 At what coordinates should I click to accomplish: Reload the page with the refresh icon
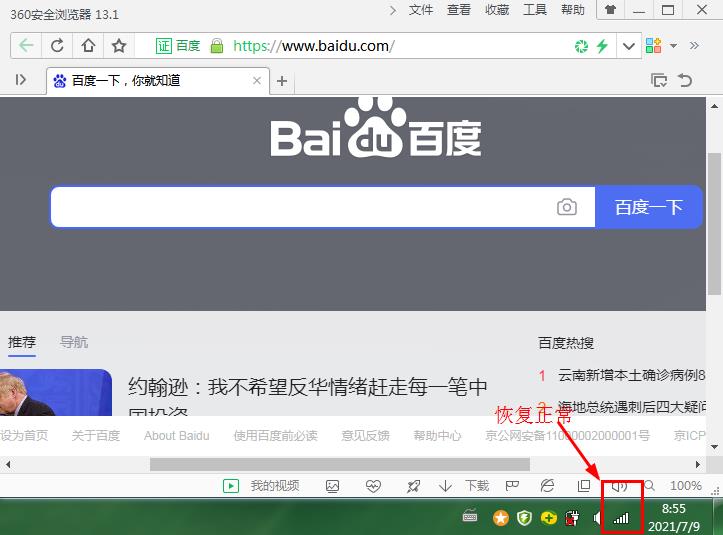pos(57,46)
